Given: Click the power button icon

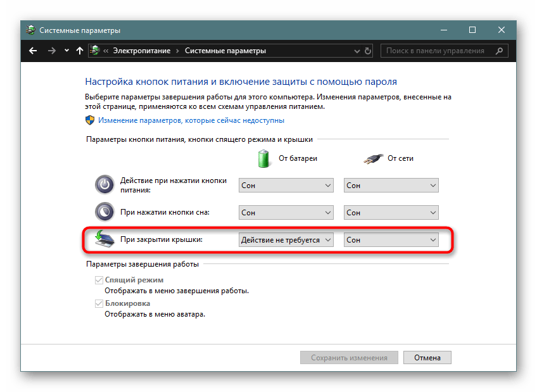Looking at the screenshot, I should point(104,184).
